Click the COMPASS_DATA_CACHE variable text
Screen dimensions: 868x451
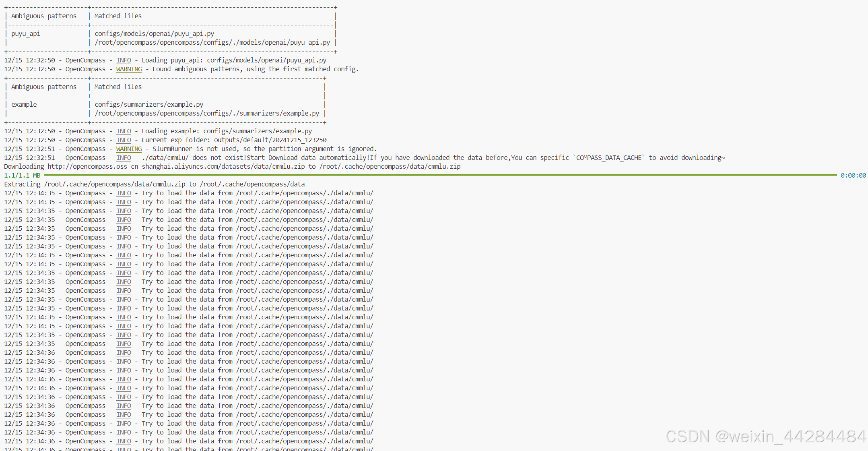608,158
